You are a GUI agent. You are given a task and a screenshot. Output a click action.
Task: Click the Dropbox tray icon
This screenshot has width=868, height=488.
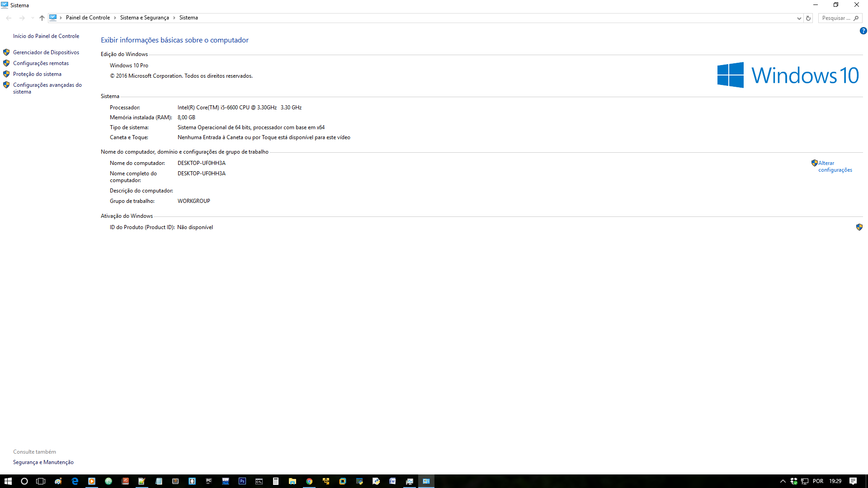[794, 481]
